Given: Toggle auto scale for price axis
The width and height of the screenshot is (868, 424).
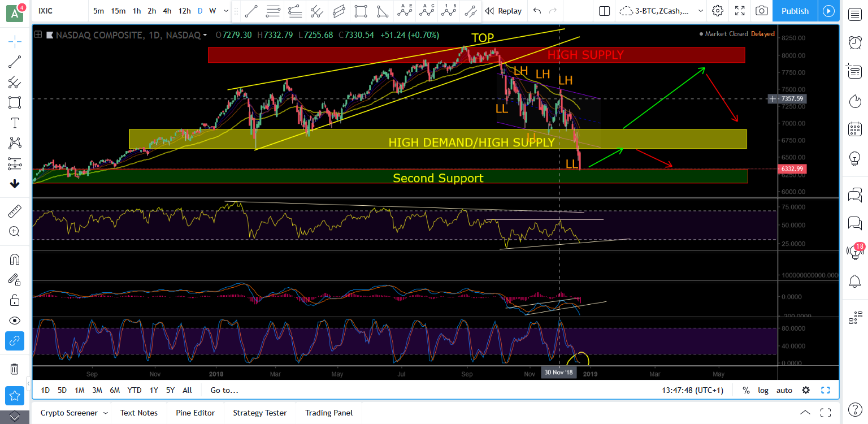Looking at the screenshot, I should click(784, 390).
